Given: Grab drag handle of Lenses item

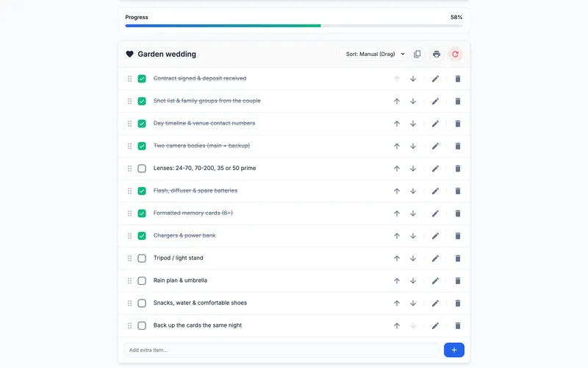Looking at the screenshot, I should click(129, 169).
